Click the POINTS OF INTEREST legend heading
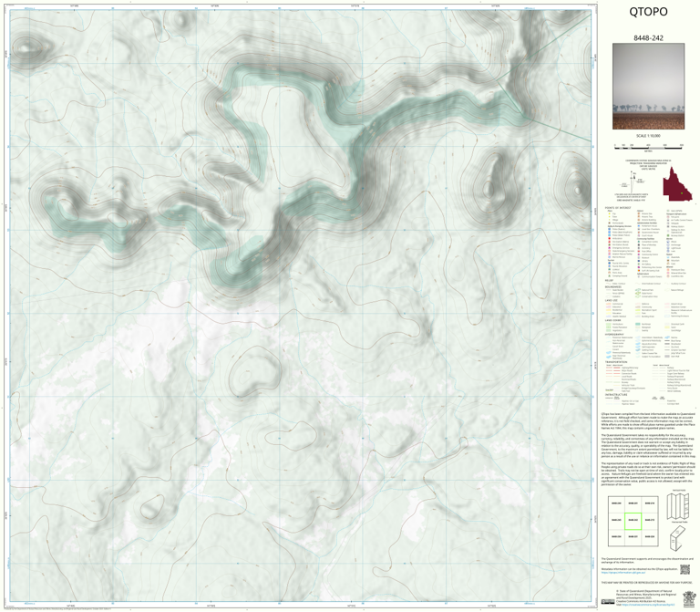The height and width of the screenshot is (612, 700). [x=618, y=208]
